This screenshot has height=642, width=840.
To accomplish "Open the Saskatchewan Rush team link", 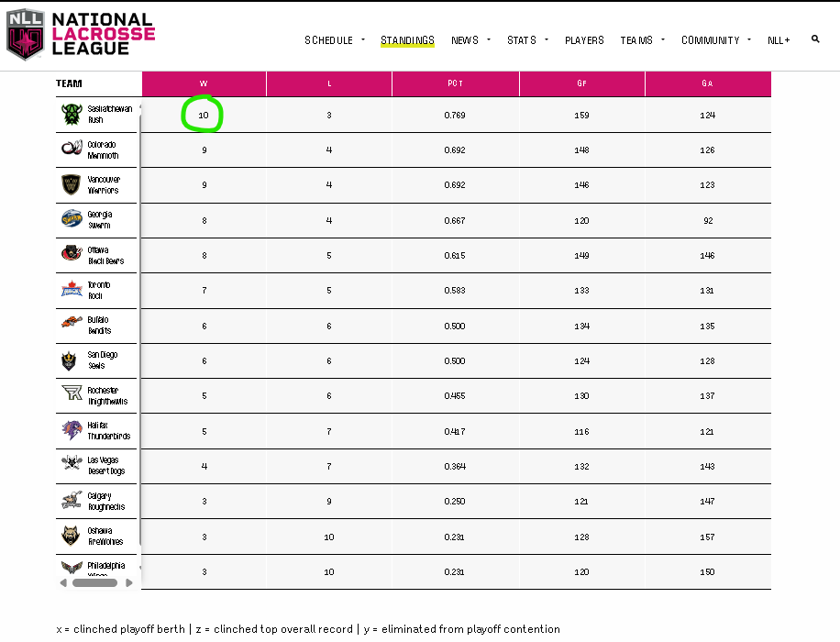I will click(x=110, y=114).
